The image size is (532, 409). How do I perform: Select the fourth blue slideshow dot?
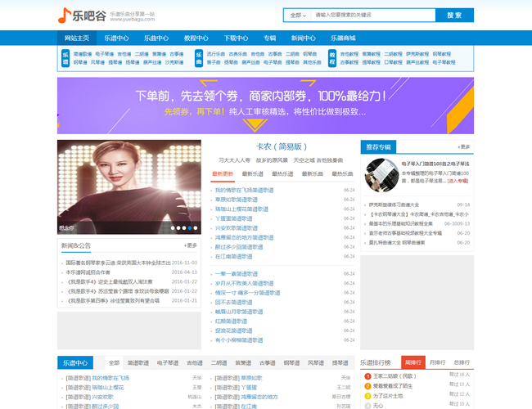tap(190, 228)
